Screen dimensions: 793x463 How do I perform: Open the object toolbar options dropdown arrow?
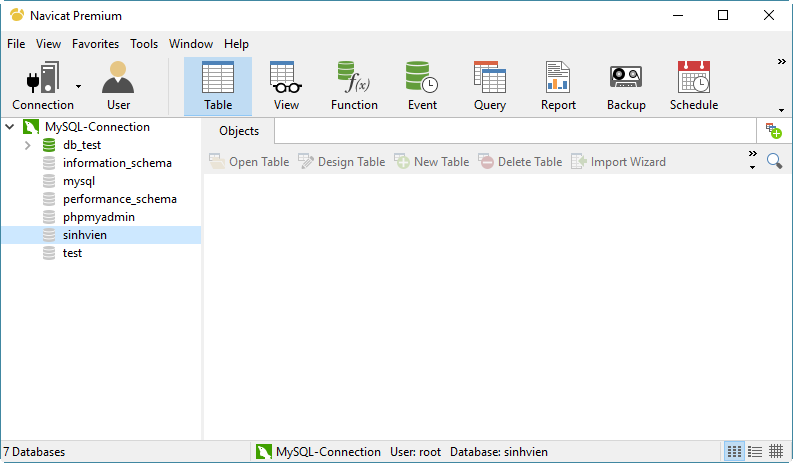coord(753,167)
